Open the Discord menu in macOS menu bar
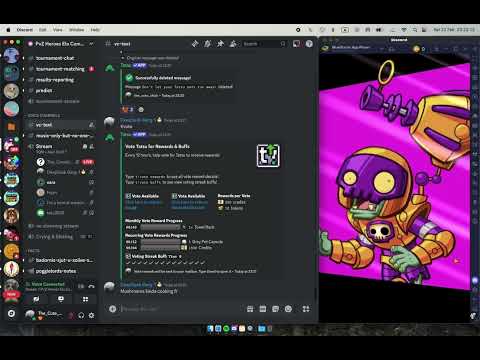 [25, 30]
